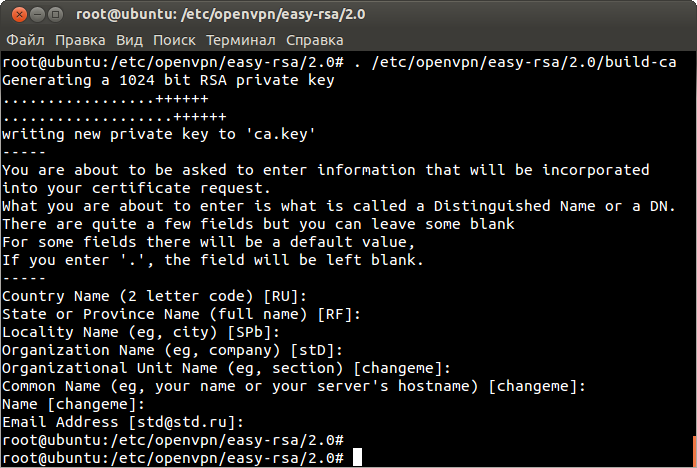Screen dimensions: 697x468
Task: Click the orange scrollbar handle at right edge
Action: click(694, 451)
